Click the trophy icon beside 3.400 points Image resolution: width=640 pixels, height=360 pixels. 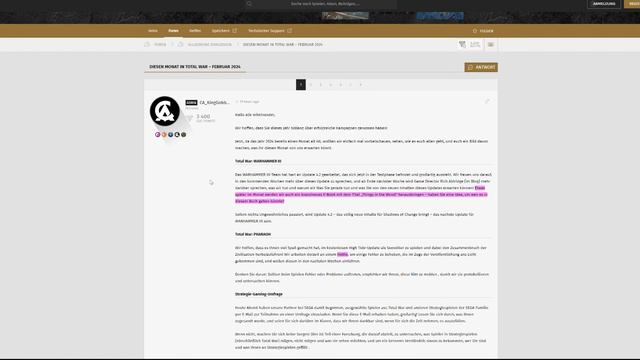188,118
